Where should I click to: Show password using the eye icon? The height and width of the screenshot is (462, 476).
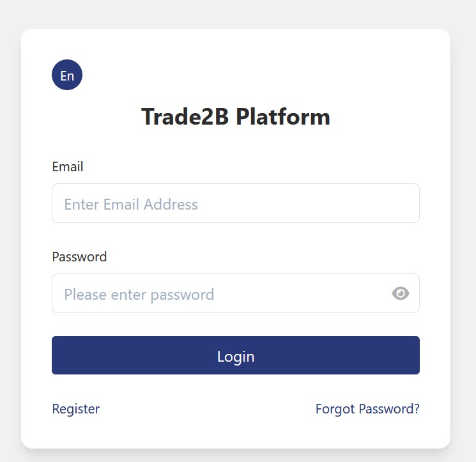(401, 293)
